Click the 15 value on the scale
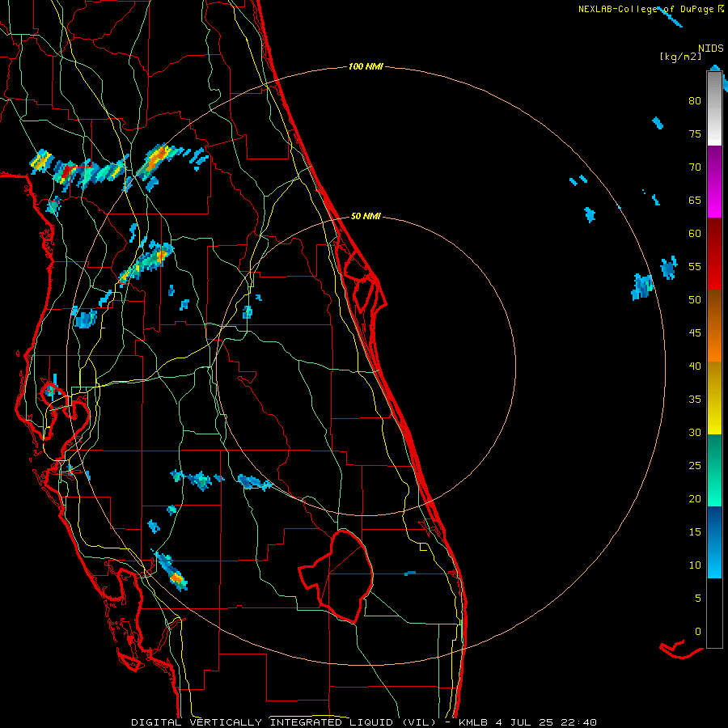728x728 pixels. (695, 531)
